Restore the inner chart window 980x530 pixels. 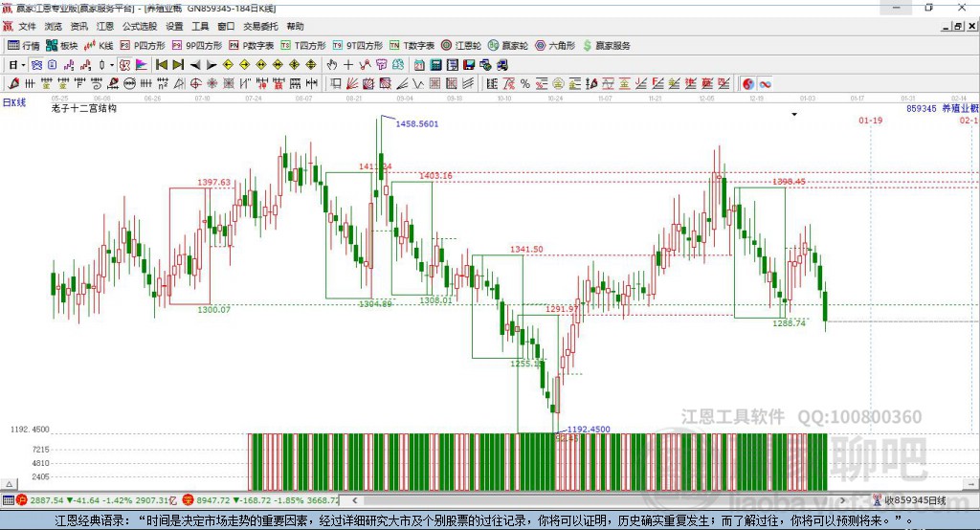[x=958, y=26]
